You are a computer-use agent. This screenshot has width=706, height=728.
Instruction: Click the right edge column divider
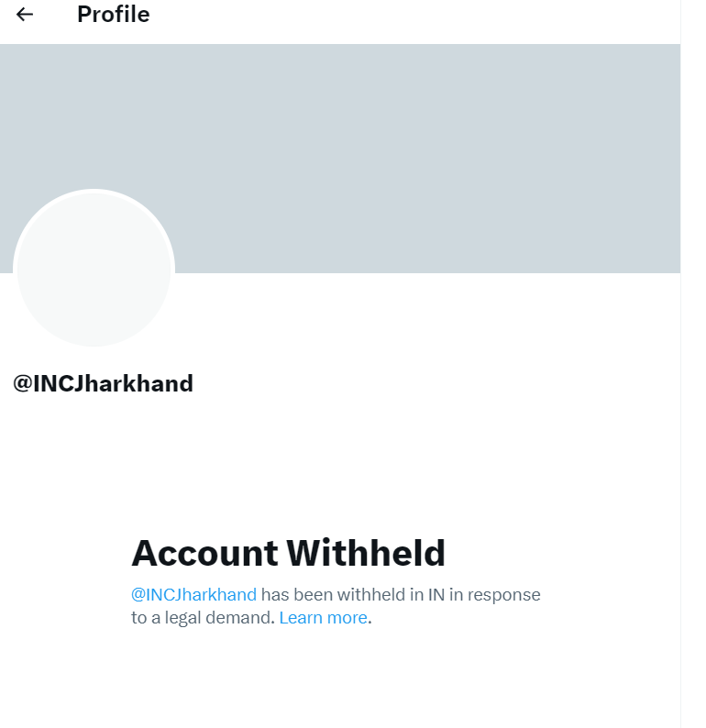point(681,367)
